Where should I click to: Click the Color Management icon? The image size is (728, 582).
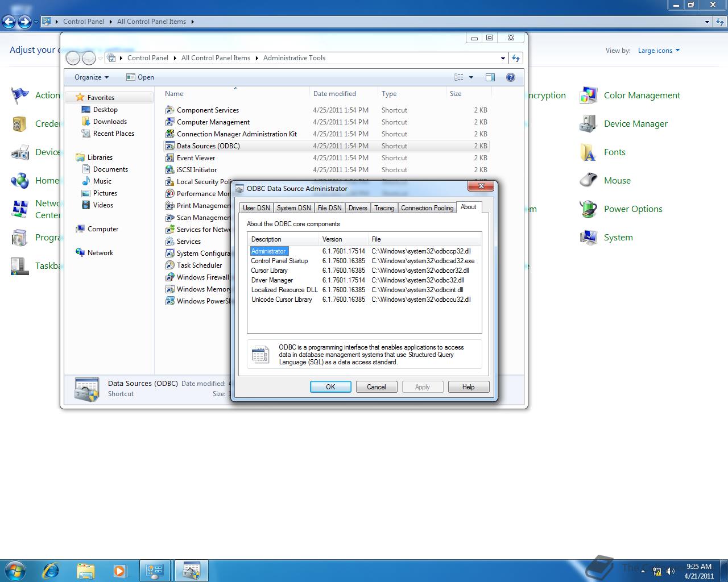[588, 95]
